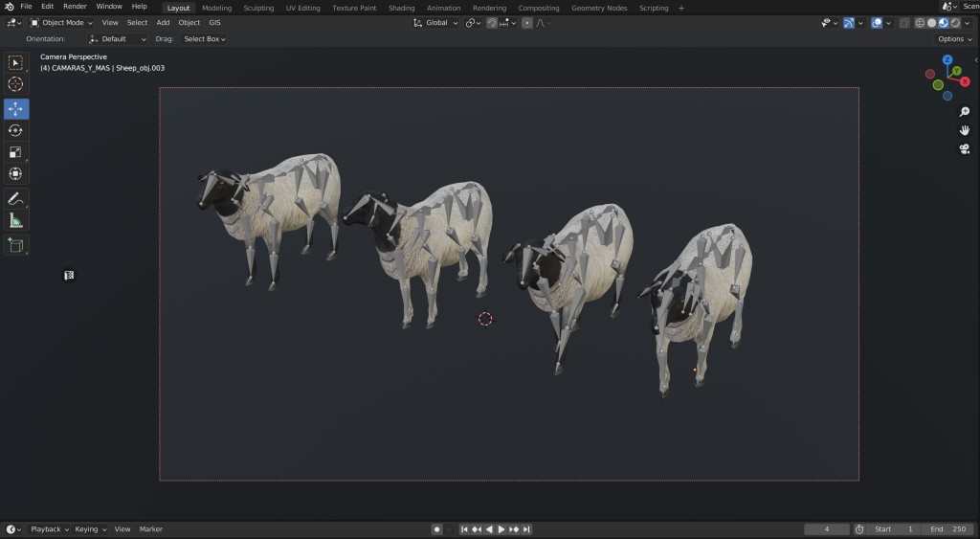This screenshot has width=980, height=539.
Task: Open the Render menu
Action: click(x=75, y=7)
